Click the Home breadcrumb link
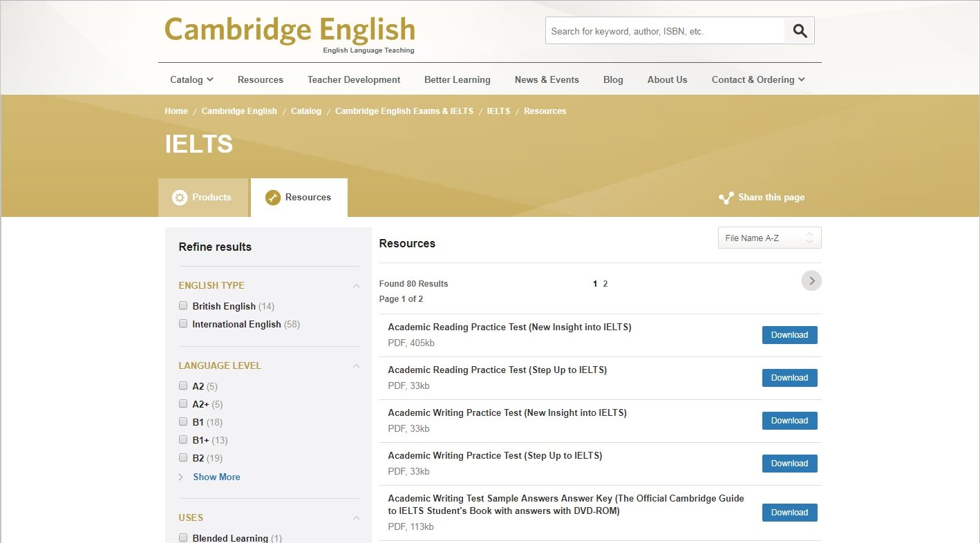 [x=176, y=111]
